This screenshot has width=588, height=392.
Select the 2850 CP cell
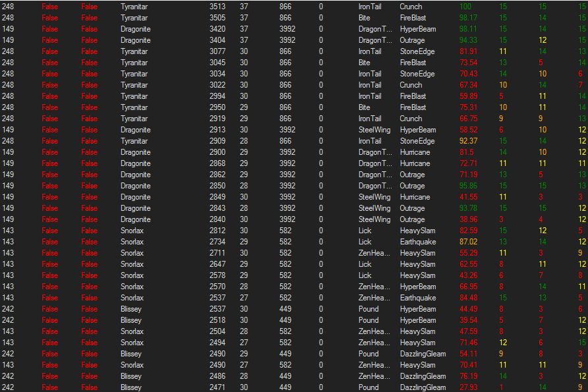217,186
